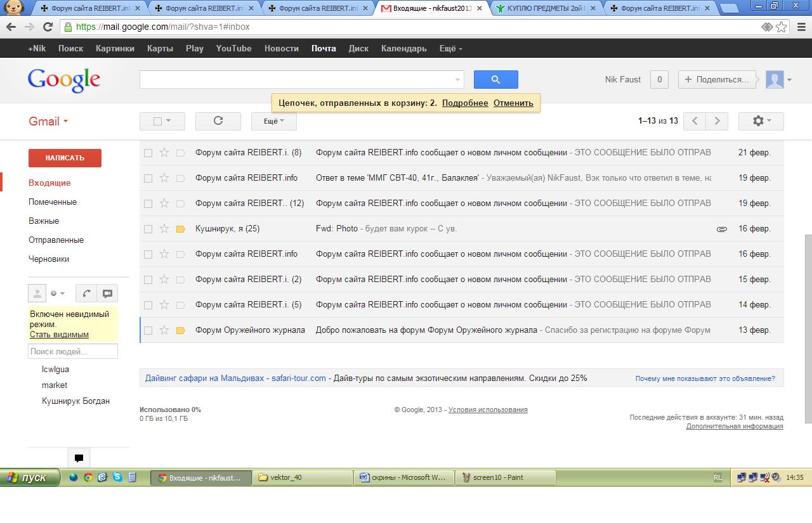Close the КУПЛЮ ПРЕДМЕТЫ browser tab

coord(594,8)
